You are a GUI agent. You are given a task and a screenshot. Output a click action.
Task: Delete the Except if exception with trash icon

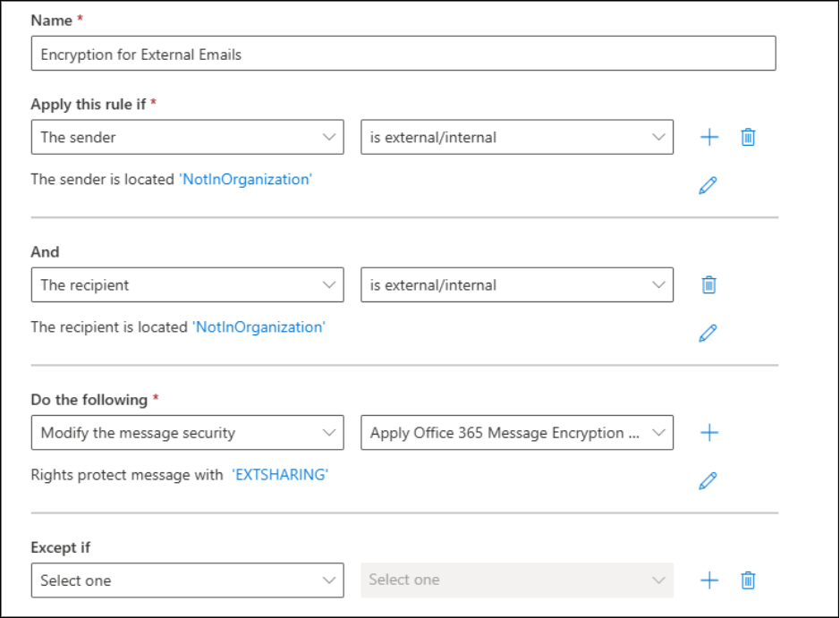point(748,580)
